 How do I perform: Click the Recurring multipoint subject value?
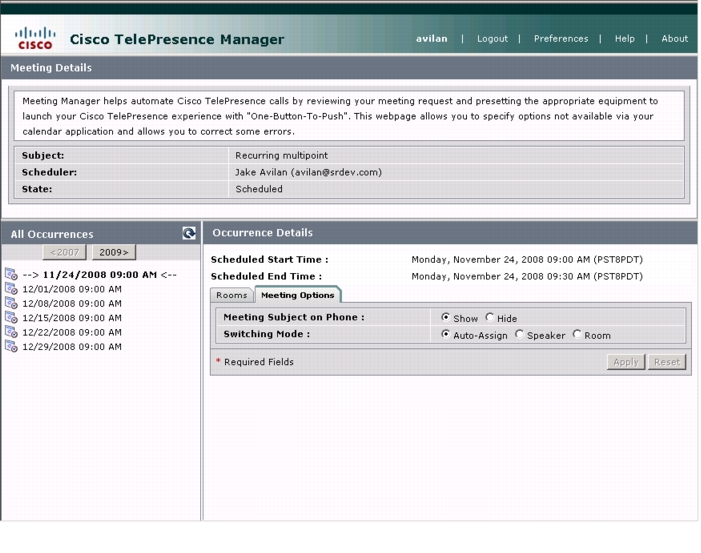pyautogui.click(x=281, y=155)
